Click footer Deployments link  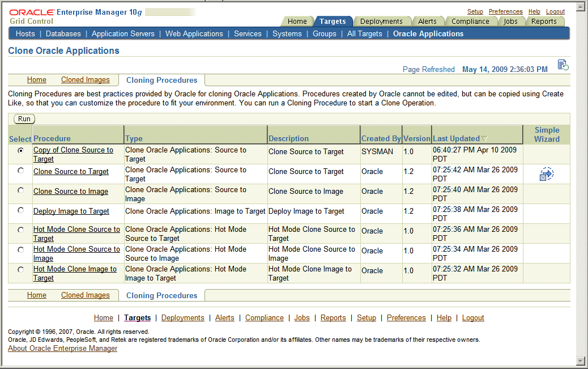(x=182, y=318)
